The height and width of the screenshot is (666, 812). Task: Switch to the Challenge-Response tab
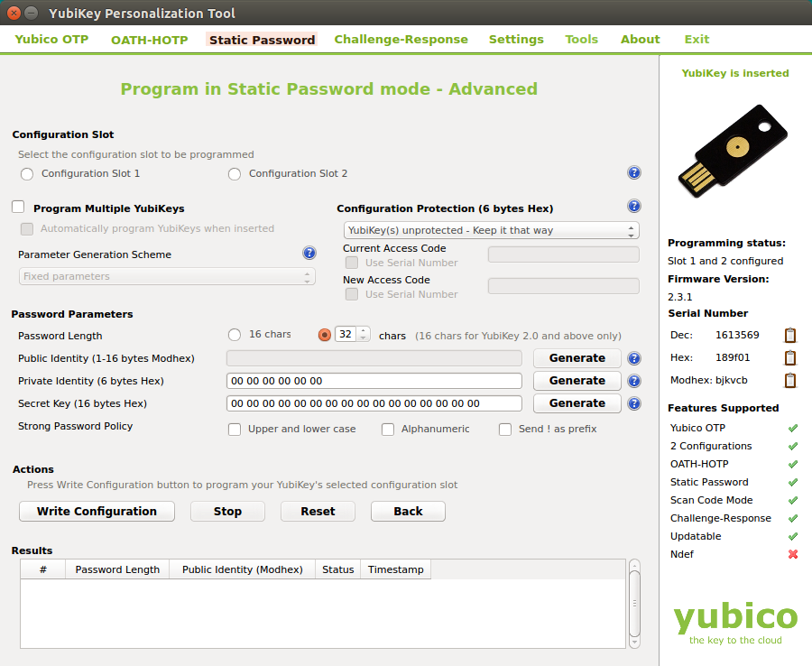401,40
